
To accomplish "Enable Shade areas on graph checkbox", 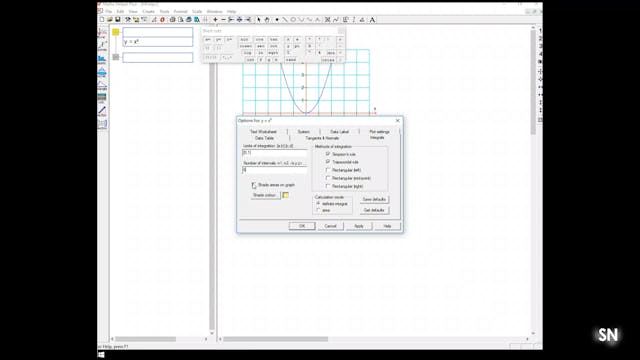I will point(254,185).
